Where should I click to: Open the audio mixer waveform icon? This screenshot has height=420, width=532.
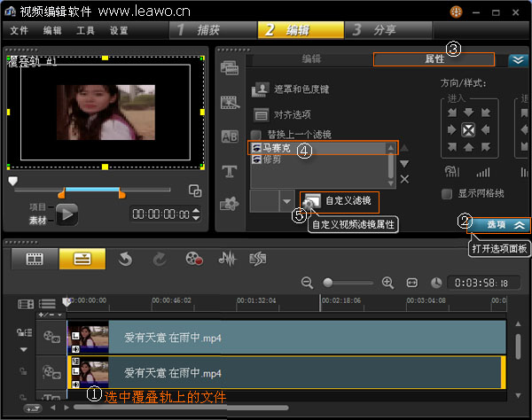228,259
